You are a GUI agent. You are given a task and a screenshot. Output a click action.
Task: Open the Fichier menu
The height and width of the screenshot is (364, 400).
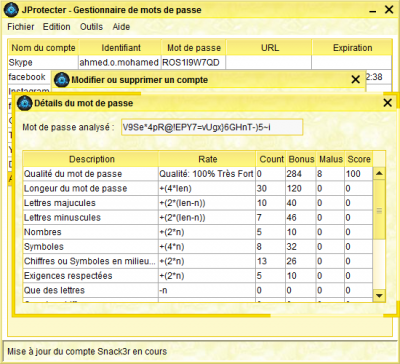pos(21,27)
